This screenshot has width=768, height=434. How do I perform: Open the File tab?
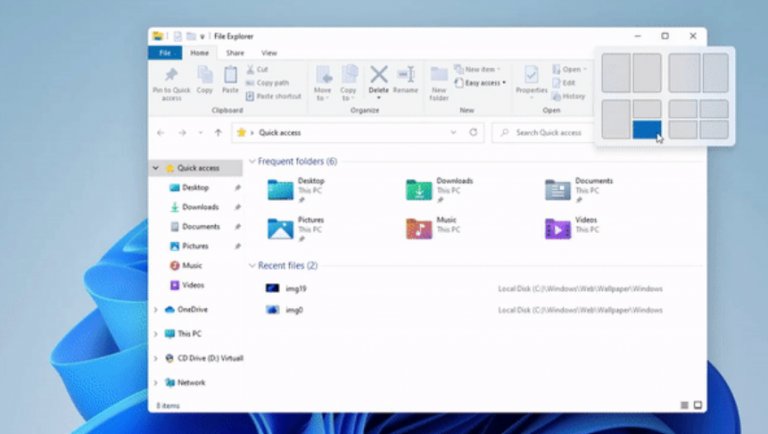[165, 53]
